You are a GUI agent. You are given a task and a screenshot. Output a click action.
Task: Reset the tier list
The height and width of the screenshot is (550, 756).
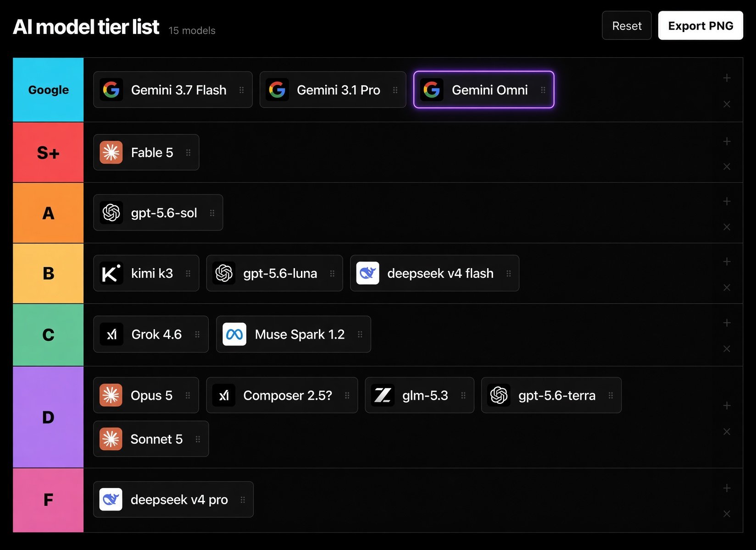[x=627, y=26]
